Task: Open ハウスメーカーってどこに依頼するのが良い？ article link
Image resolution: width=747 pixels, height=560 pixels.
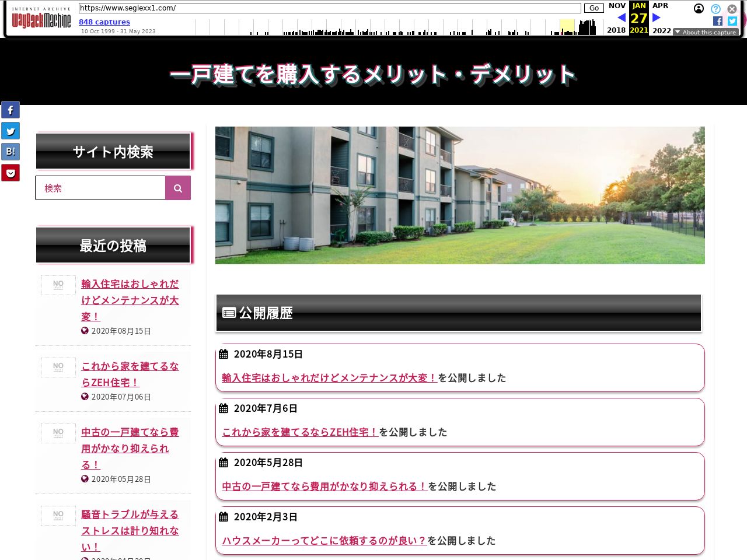Action: 324,541
